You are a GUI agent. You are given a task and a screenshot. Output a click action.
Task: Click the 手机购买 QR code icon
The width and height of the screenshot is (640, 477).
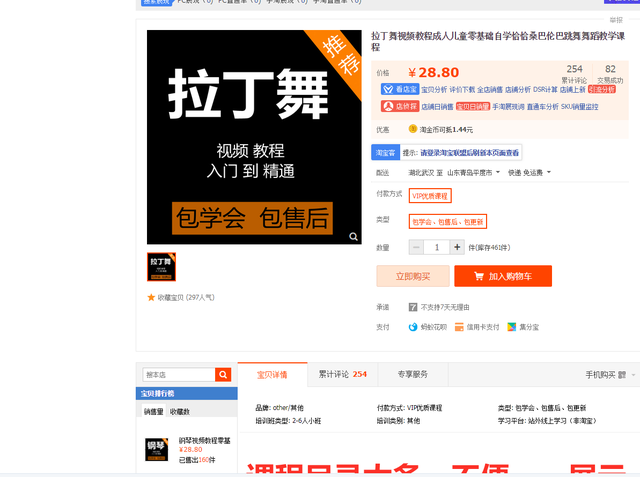622,375
